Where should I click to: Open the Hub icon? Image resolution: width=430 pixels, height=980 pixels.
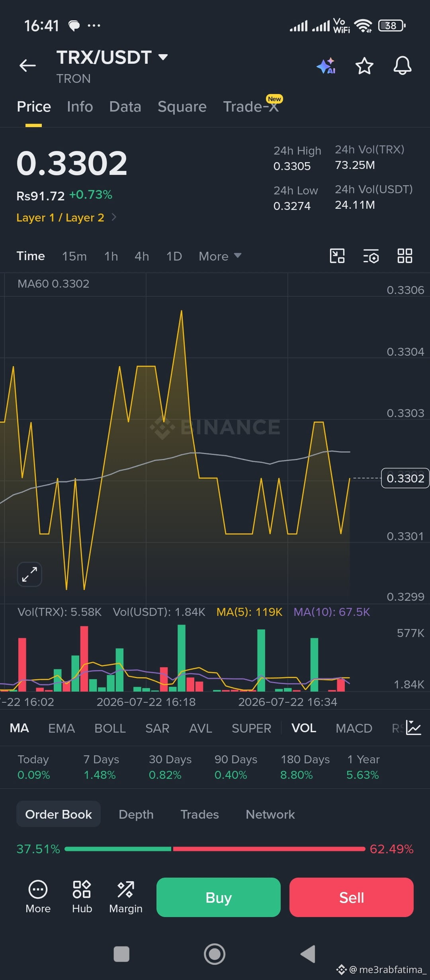click(82, 897)
